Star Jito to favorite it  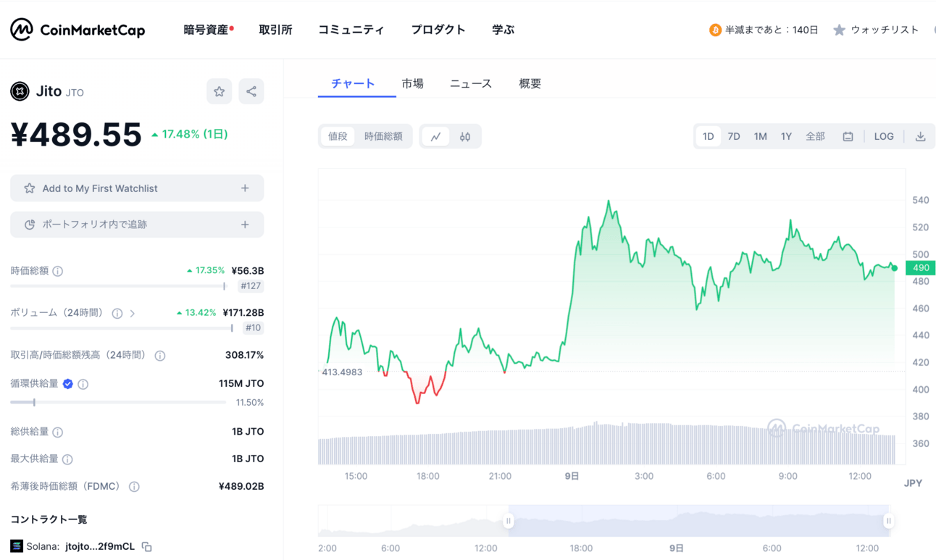(219, 91)
